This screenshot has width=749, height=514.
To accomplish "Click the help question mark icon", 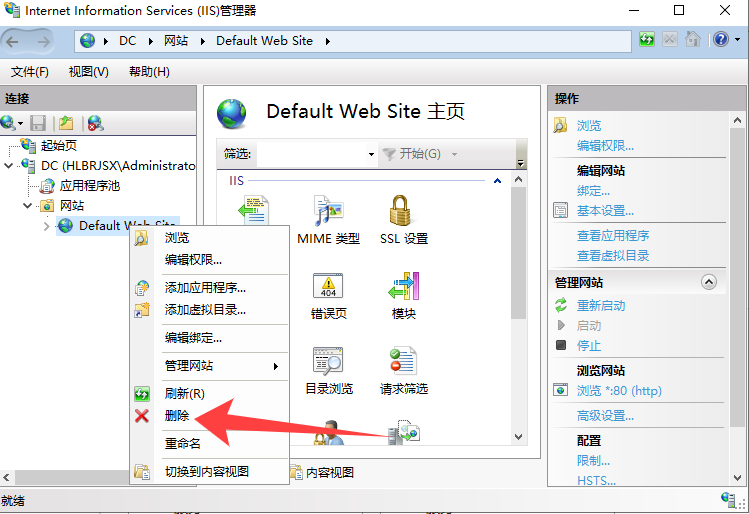I will [720, 40].
